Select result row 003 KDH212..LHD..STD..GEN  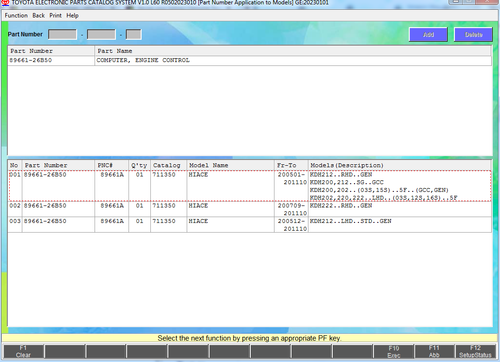point(250,225)
